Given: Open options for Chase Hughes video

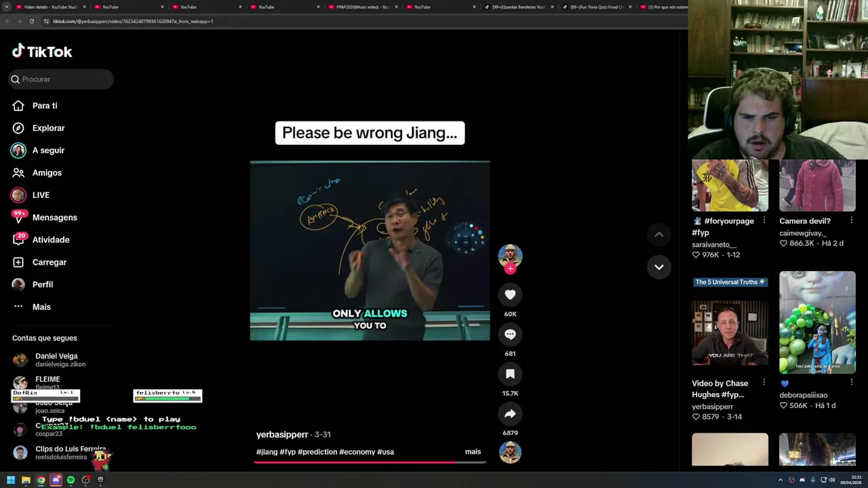Looking at the screenshot, I should coord(764,383).
